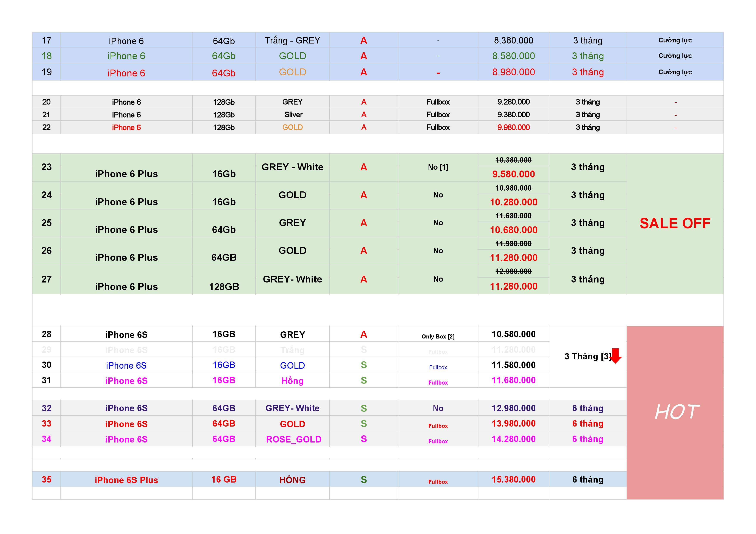756x534 pixels.
Task: Click price 9.380.000 in row 21
Action: [513, 115]
